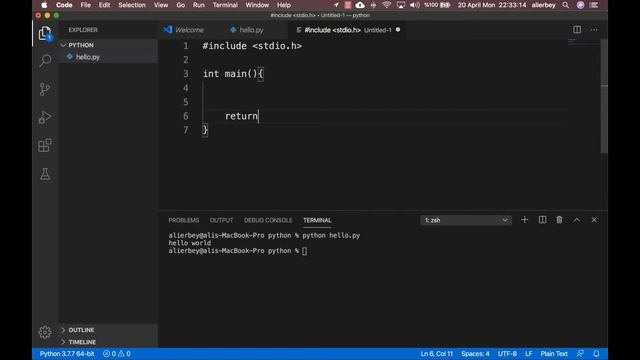The image size is (640, 360).
Task: Open the Extensions view
Action: click(45, 145)
